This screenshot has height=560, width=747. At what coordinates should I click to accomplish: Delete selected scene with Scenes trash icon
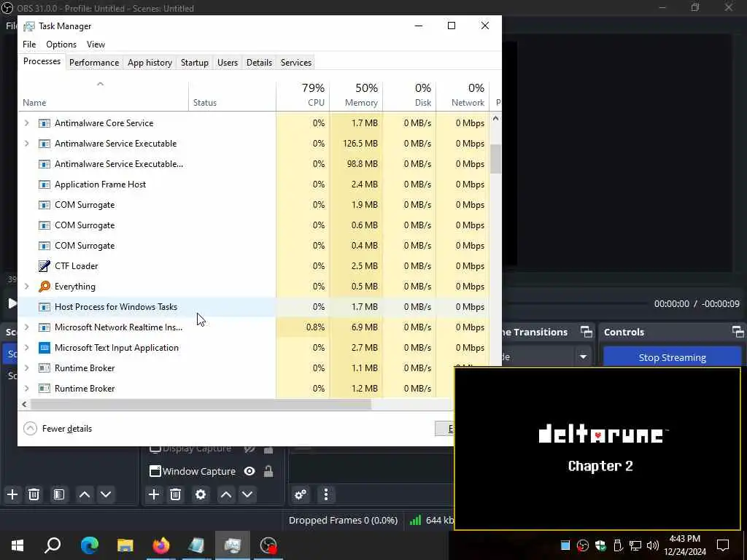click(34, 495)
